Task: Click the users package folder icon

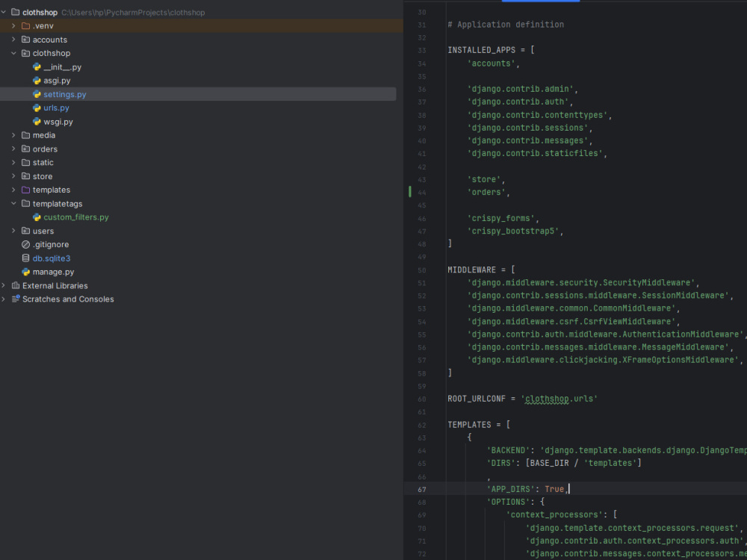Action: (25, 231)
